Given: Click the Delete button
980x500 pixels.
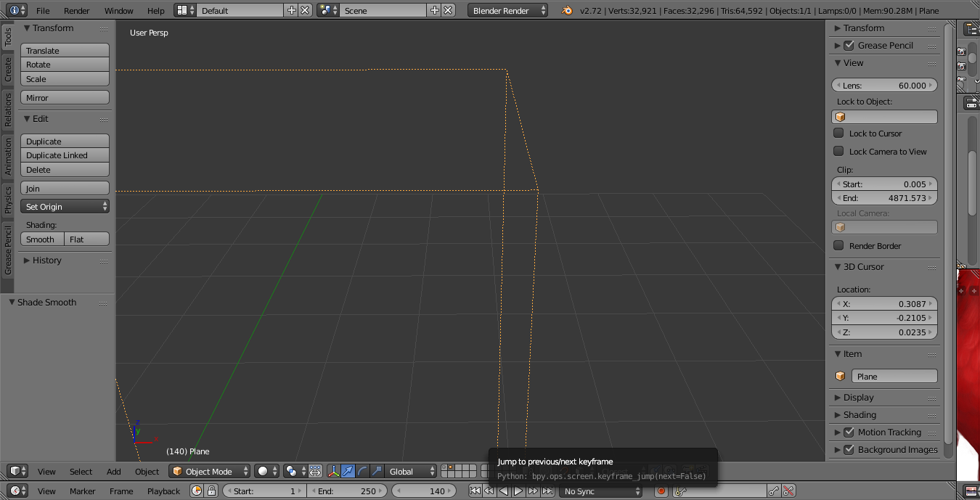Looking at the screenshot, I should point(65,169).
